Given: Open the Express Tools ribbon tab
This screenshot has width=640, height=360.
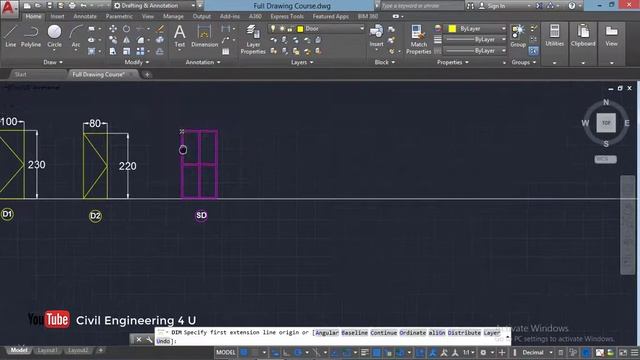Looking at the screenshot, I should tap(287, 16).
